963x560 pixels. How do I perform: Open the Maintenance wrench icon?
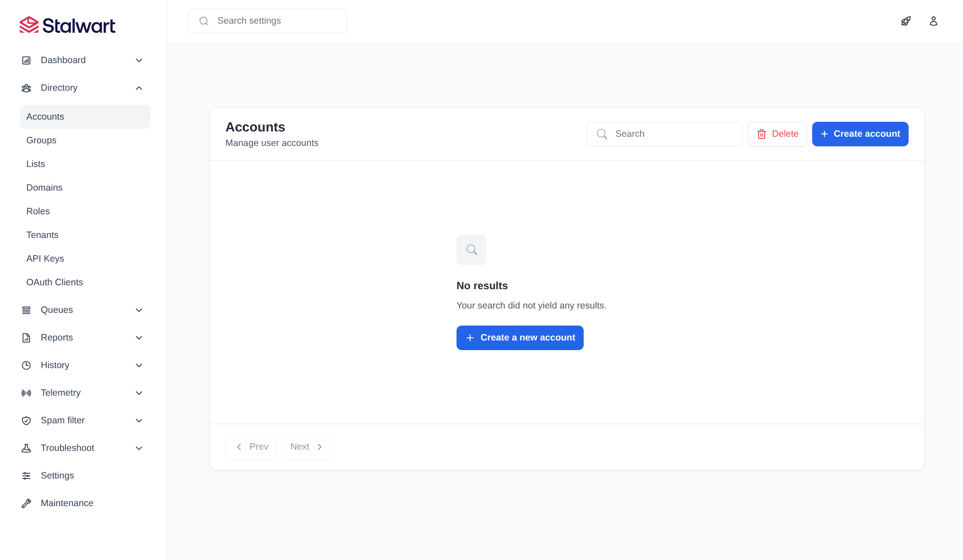26,503
